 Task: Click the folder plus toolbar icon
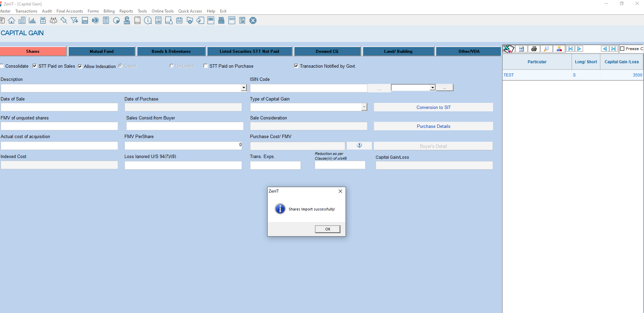coord(190,21)
